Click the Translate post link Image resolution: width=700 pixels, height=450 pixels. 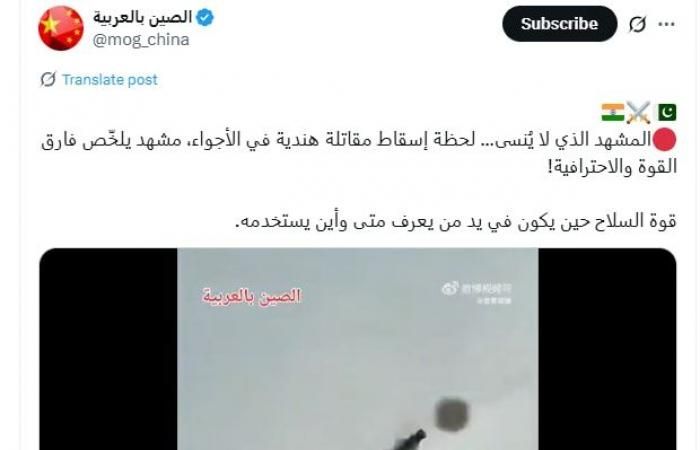pyautogui.click(x=110, y=79)
